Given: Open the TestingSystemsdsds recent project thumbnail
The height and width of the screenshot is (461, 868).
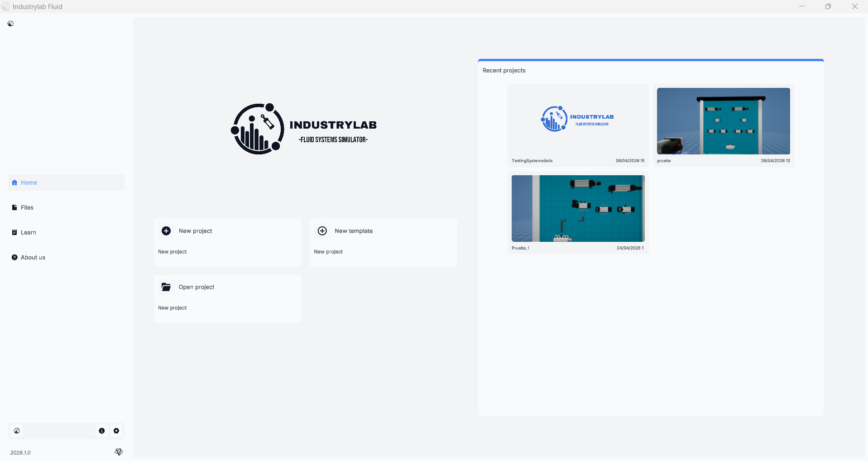Looking at the screenshot, I should [578, 121].
